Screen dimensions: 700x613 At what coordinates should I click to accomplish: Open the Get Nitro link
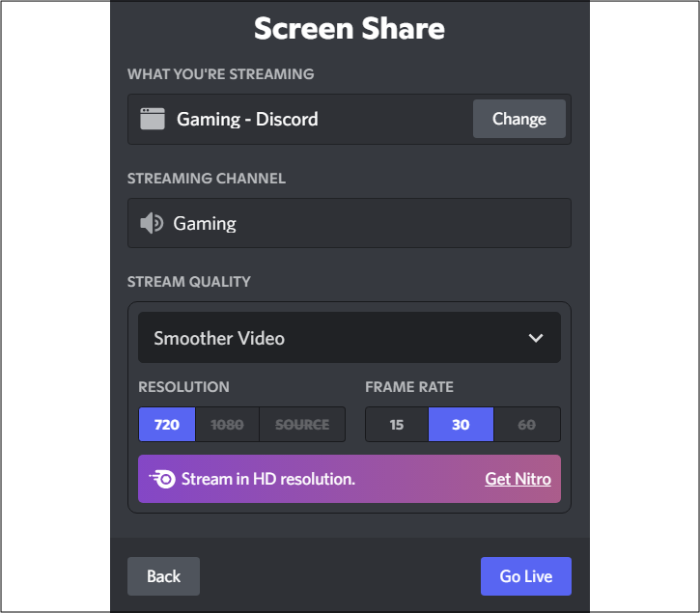click(518, 479)
